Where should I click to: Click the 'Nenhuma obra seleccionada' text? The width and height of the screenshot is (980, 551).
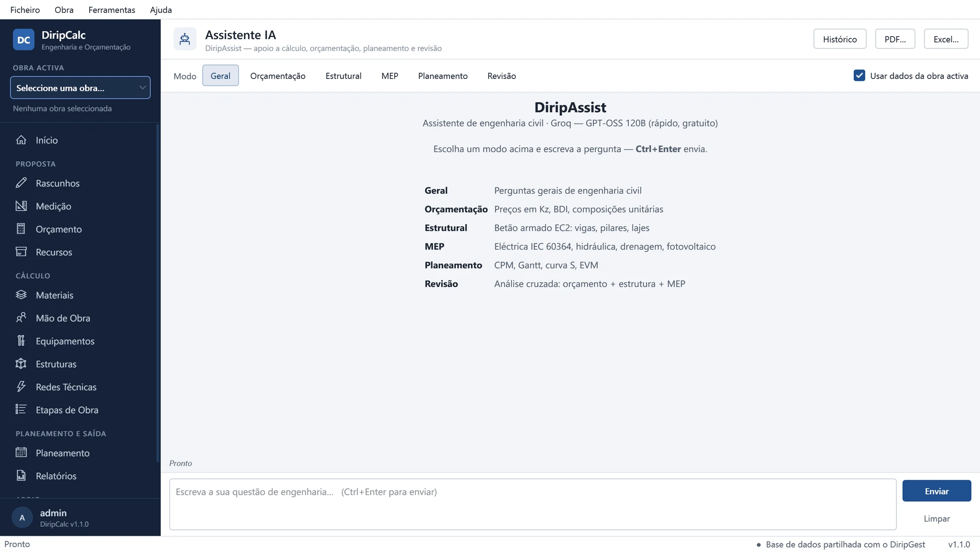[62, 109]
